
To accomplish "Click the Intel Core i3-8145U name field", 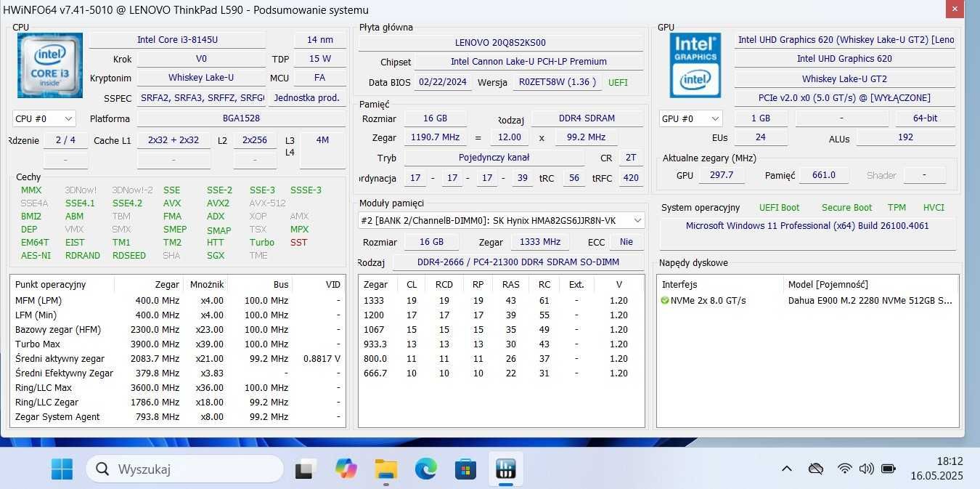I will pos(177,40).
